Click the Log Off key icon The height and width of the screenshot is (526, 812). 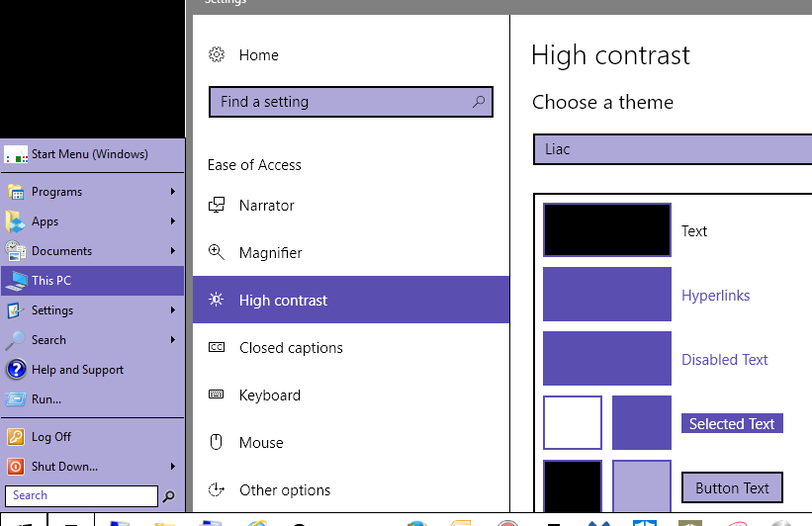(x=16, y=436)
